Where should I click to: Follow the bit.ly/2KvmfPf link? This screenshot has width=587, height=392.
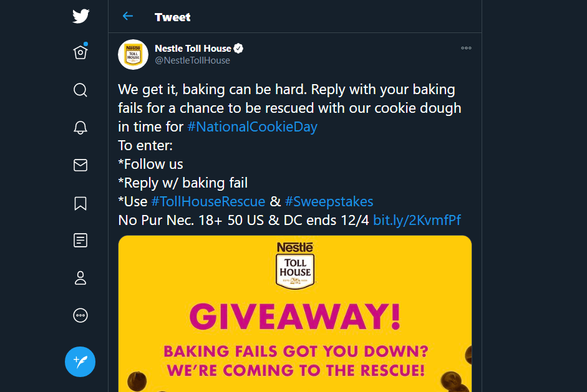point(417,220)
